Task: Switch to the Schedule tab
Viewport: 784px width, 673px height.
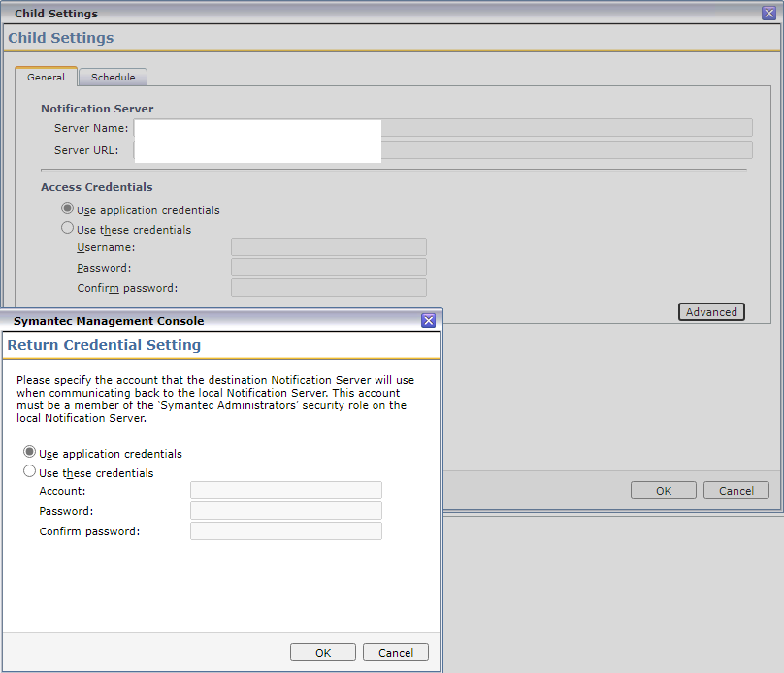Action: [x=113, y=77]
